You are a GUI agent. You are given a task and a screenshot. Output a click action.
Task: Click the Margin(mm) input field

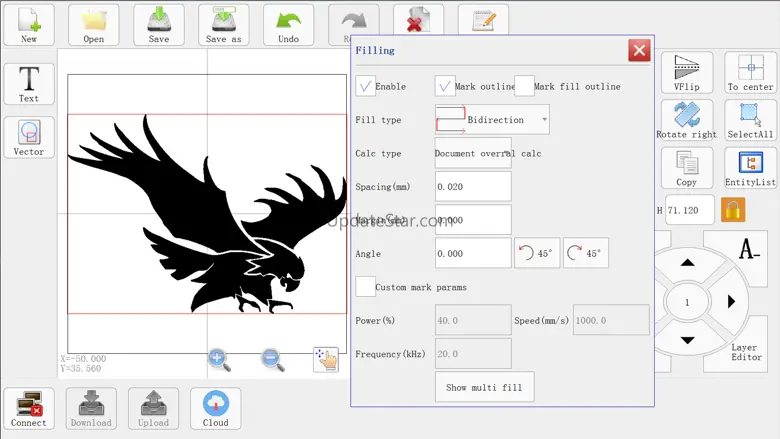(473, 220)
